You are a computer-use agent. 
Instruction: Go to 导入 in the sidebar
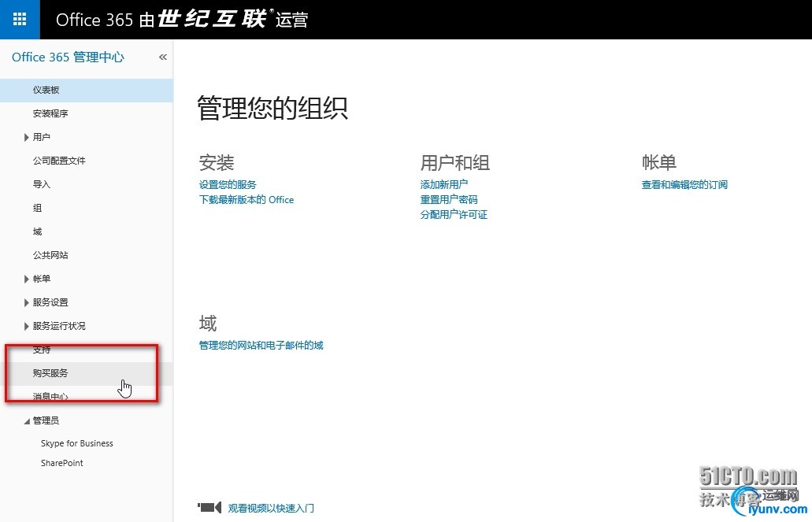click(42, 184)
